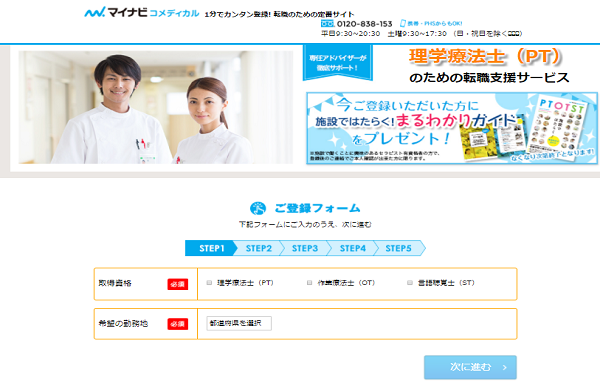Click the blue 専任アドバイザー ribbon badge
The image size is (600, 390).
click(338, 63)
